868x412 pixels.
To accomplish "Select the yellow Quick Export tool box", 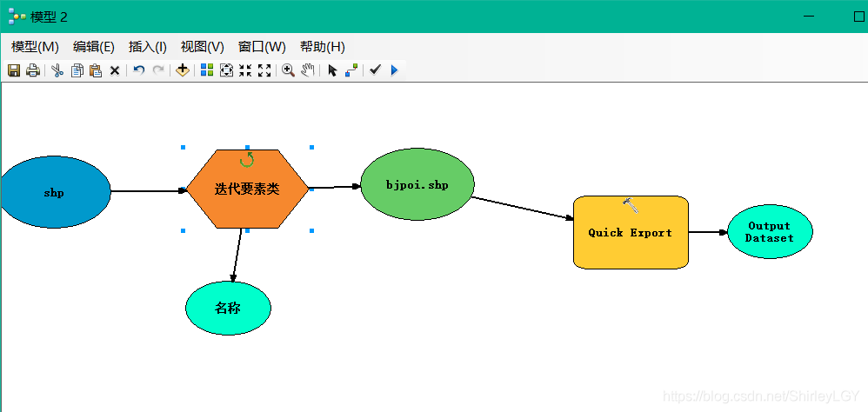I will (631, 232).
